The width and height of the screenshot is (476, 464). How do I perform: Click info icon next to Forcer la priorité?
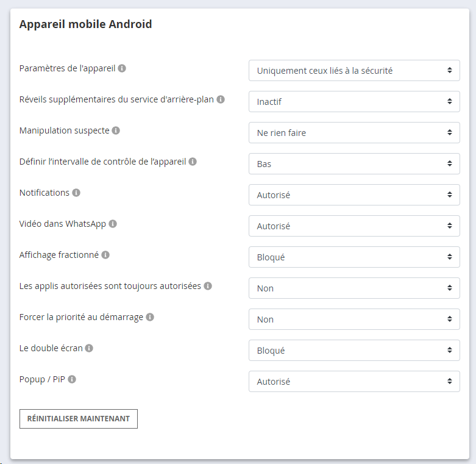pos(150,317)
